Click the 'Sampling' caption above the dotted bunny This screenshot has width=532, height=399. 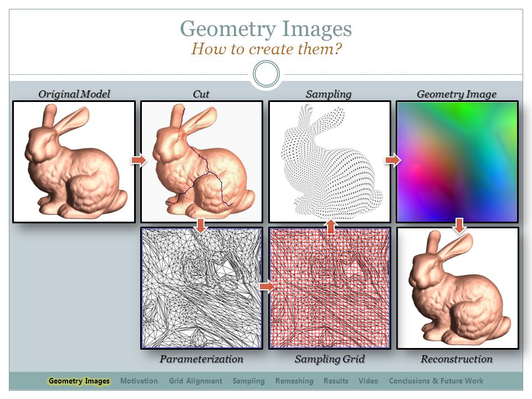point(329,94)
